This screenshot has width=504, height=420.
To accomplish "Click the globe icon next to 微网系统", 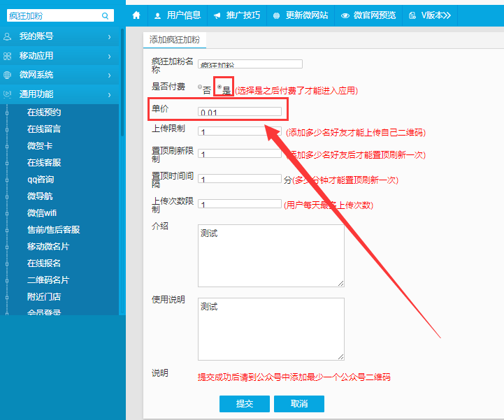I will (7, 75).
